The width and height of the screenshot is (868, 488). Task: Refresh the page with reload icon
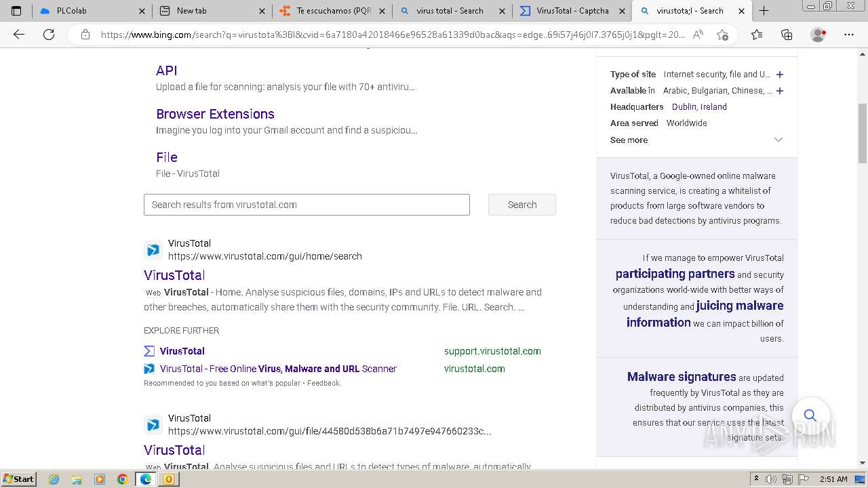click(x=49, y=35)
